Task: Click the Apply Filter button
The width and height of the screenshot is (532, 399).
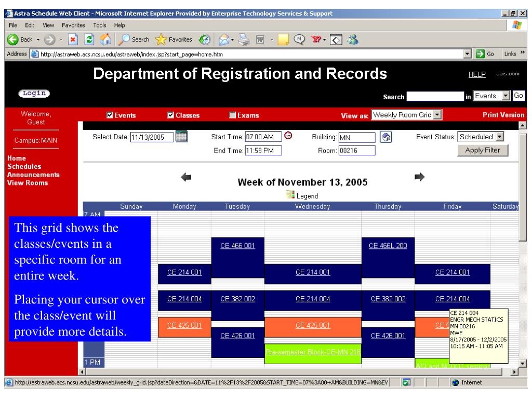Action: tap(483, 150)
